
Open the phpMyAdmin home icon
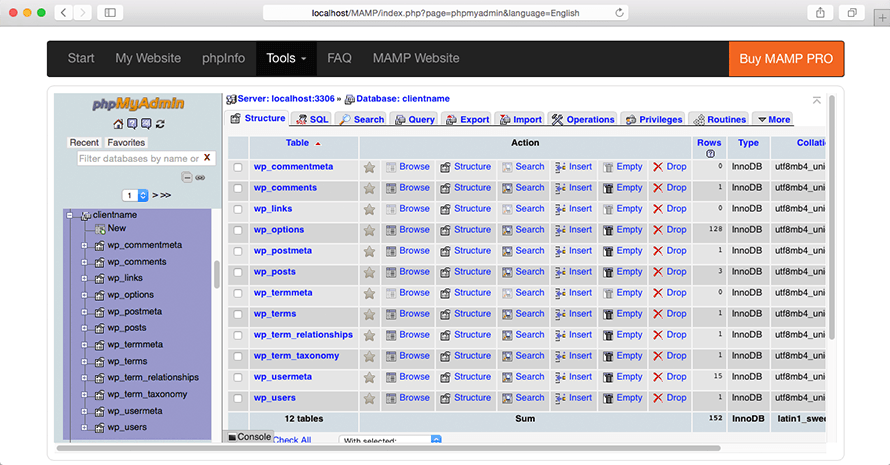[x=118, y=124]
